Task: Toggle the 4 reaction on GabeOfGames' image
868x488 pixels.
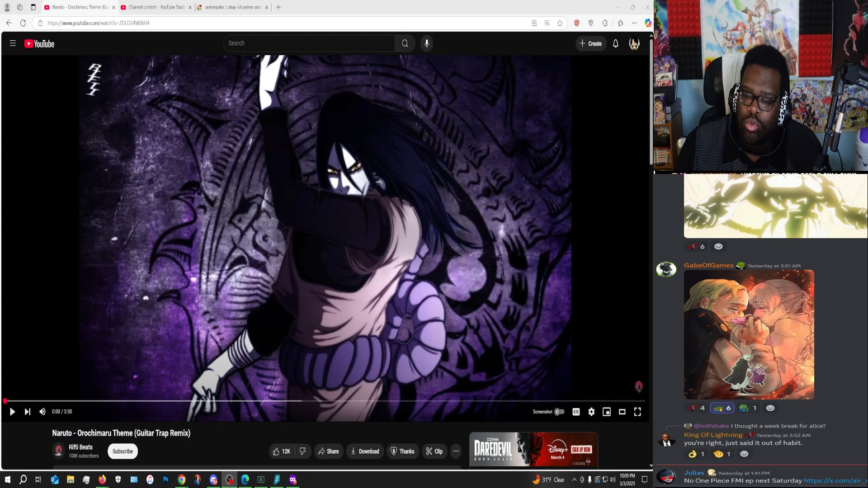Action: 696,408
